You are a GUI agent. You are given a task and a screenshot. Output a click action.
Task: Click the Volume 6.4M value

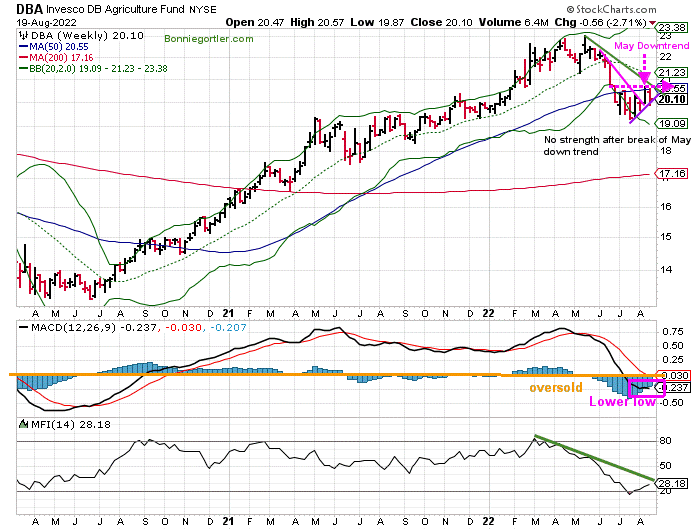pyautogui.click(x=513, y=22)
